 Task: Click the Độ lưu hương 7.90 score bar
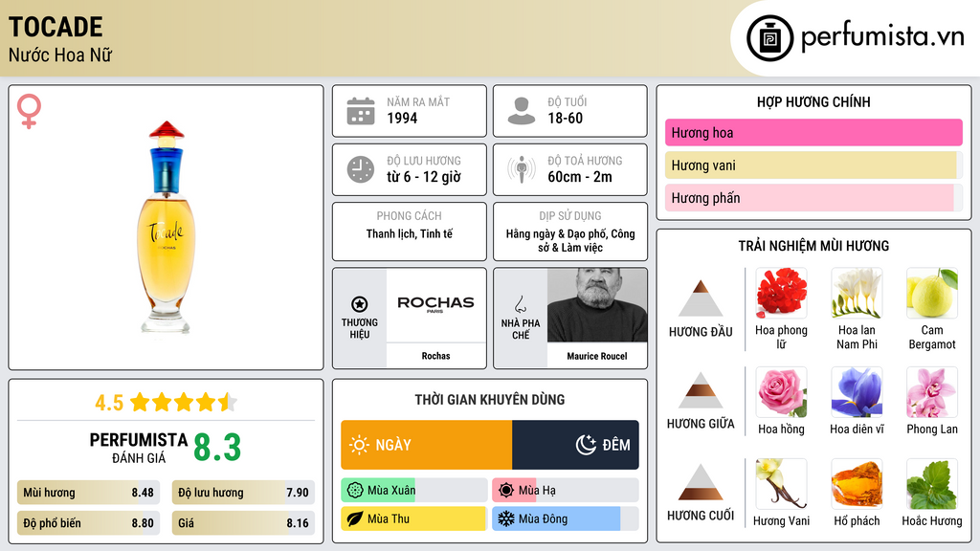tap(243, 493)
